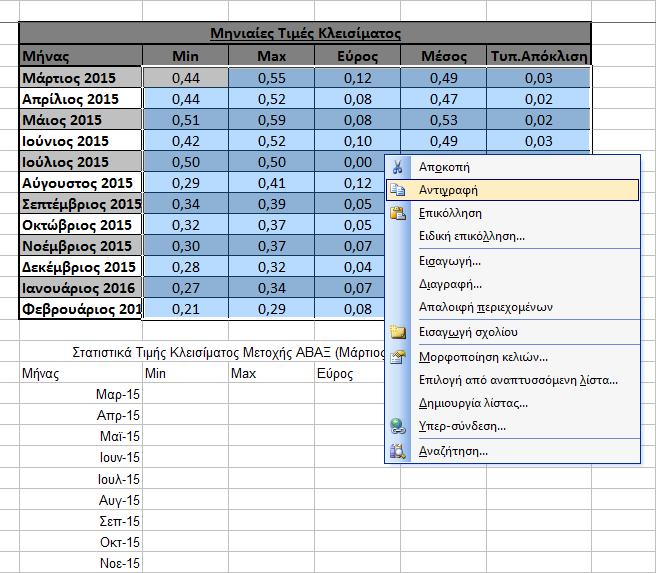
Task: Select the Min value 0,44 for Μάρτιος 2015
Action: (x=186, y=78)
